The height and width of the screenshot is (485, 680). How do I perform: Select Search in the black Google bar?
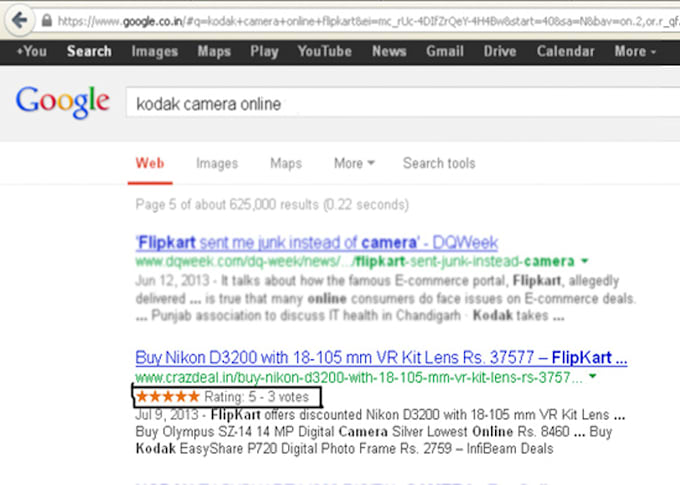(89, 51)
